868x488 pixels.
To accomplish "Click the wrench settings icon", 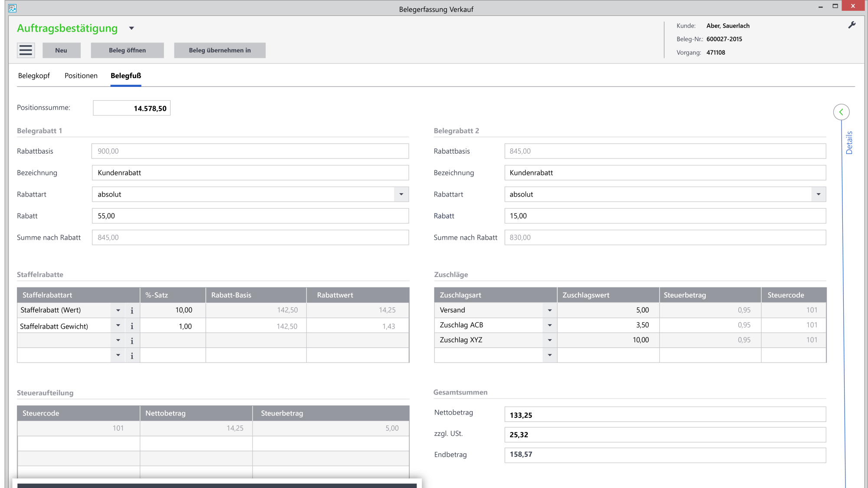I will [x=852, y=25].
